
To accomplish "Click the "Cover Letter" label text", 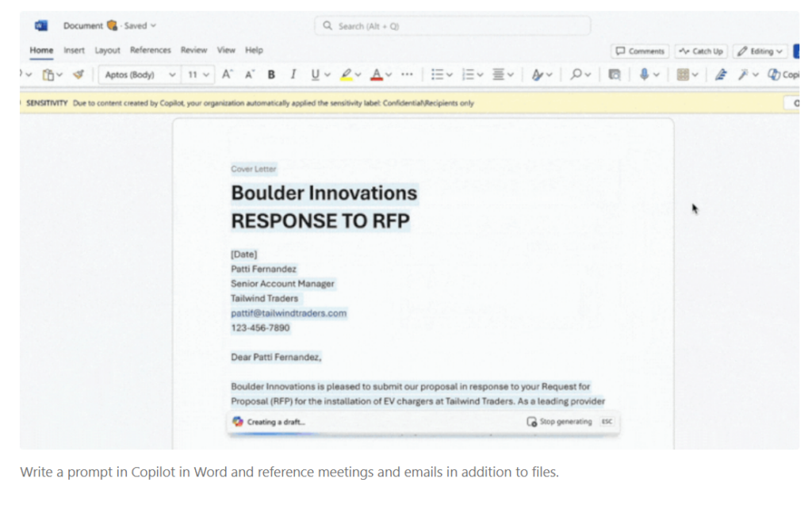I will [254, 169].
